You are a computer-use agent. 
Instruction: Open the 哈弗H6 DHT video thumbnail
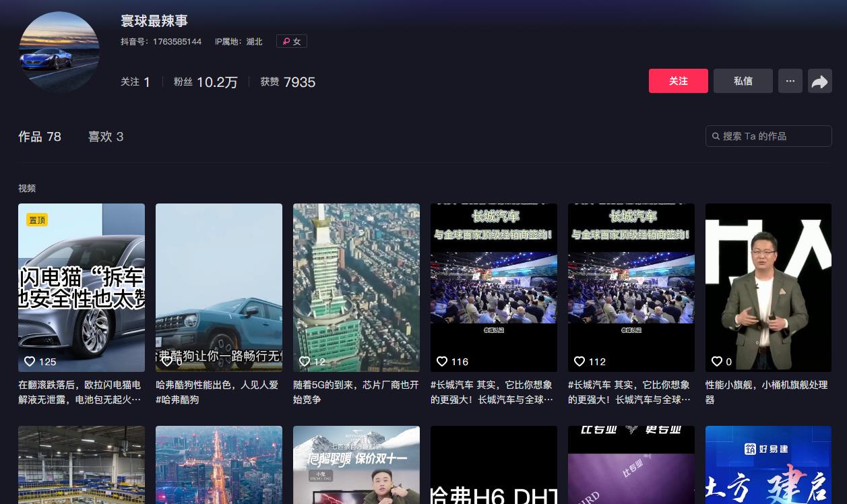pyautogui.click(x=494, y=465)
